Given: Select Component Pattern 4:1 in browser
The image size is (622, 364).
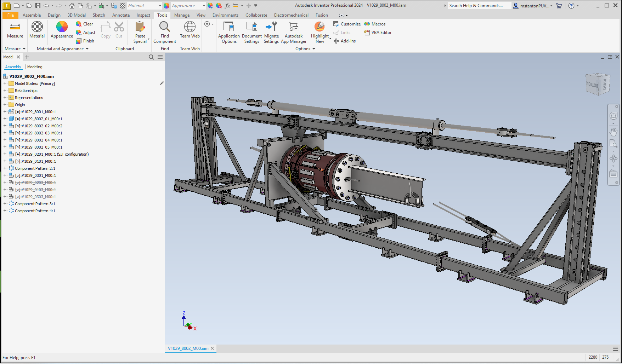Looking at the screenshot, I should pos(35,211).
